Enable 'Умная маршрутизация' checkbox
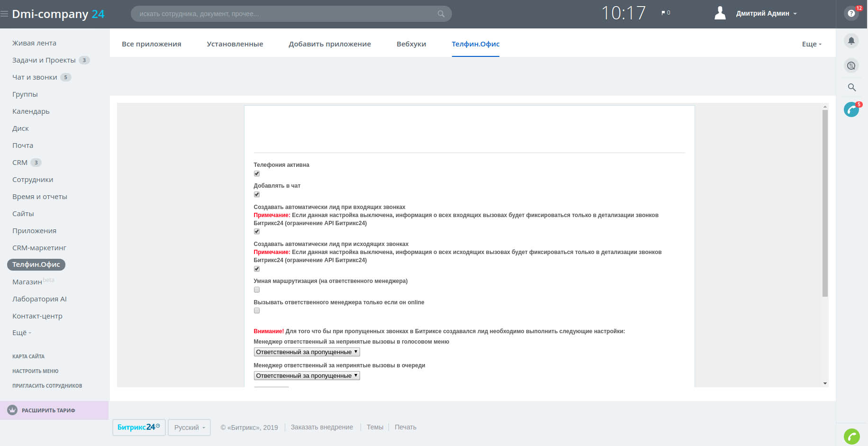Viewport: 868px width, 446px height. [x=257, y=290]
